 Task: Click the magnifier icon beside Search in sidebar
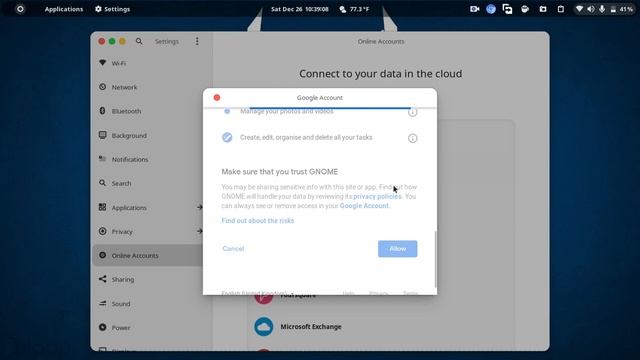point(102,183)
